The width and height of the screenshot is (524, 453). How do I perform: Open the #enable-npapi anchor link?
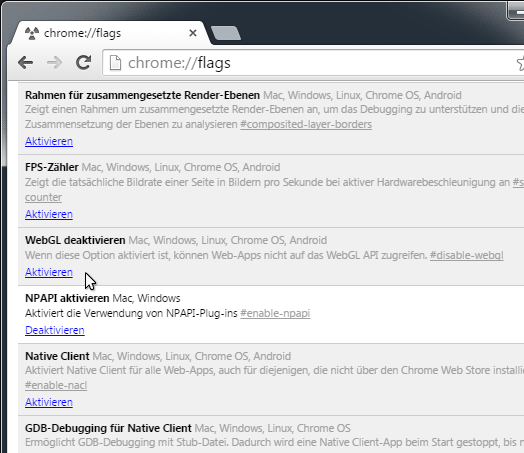tap(275, 313)
